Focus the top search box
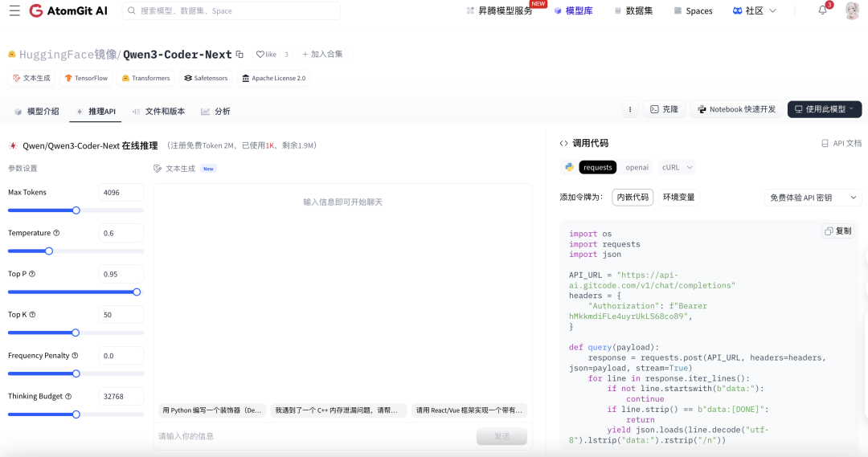 [231, 10]
